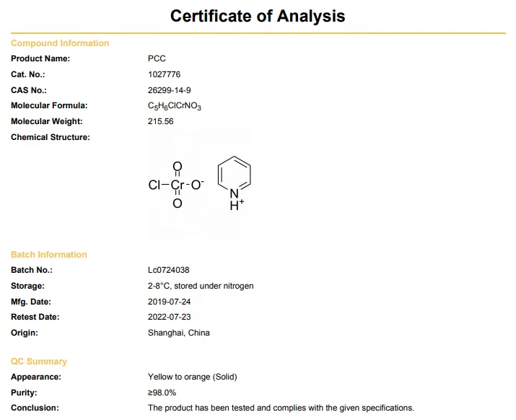The image size is (516, 420).
Task: Click the CAS No. label
Action: click(29, 90)
